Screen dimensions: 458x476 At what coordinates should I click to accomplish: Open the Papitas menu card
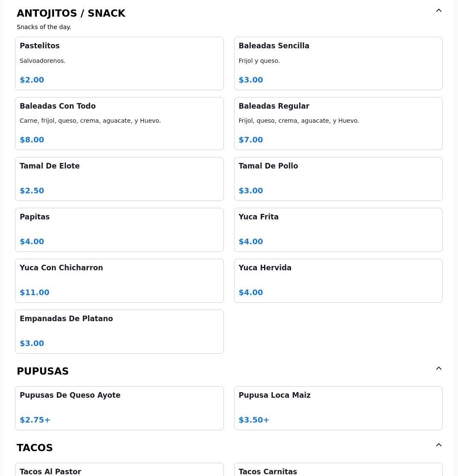point(119,230)
